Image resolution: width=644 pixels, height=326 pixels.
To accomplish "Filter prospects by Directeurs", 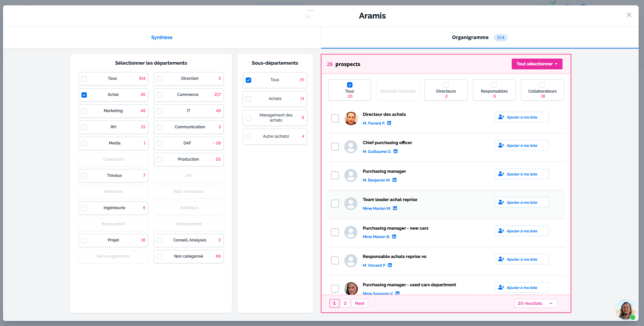I will (x=446, y=90).
